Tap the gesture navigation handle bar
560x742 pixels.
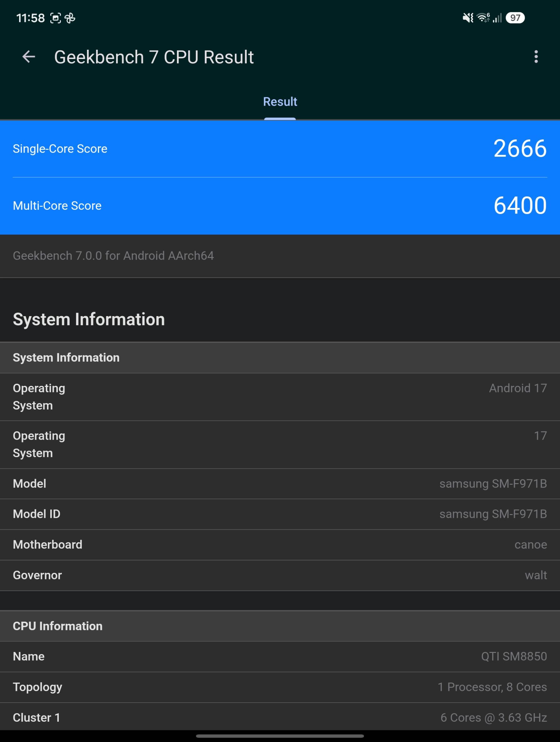pyautogui.click(x=280, y=736)
